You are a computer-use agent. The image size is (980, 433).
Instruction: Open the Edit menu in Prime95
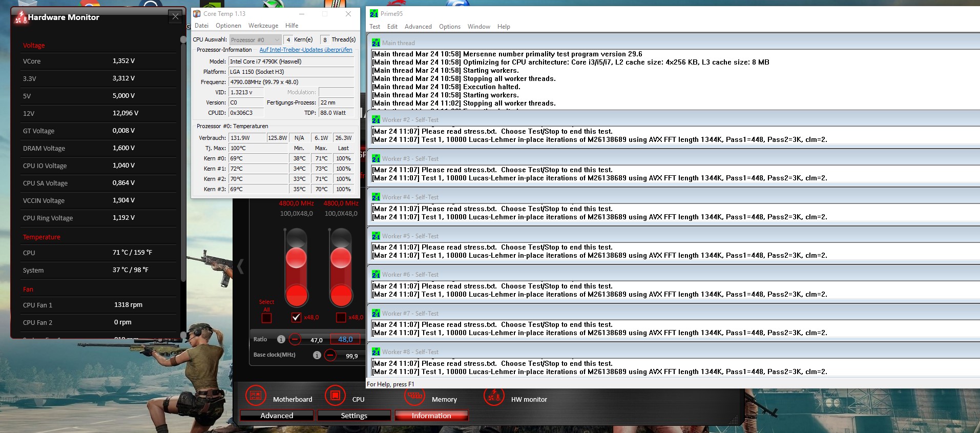pos(392,27)
